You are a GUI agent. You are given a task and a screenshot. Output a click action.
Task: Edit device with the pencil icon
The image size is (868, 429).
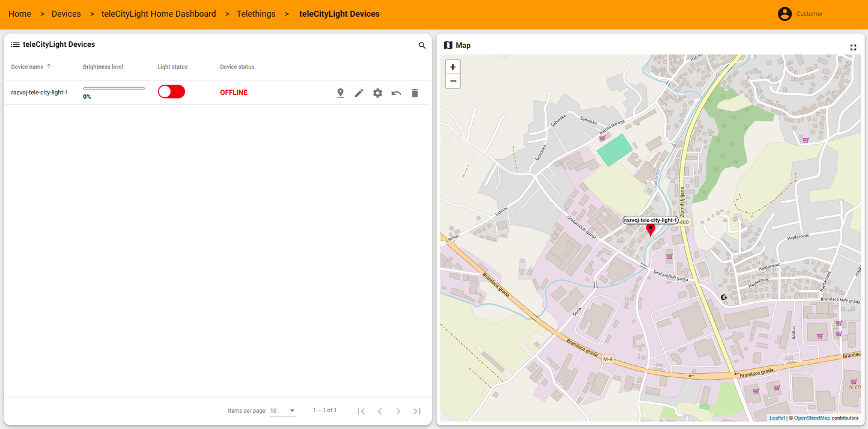coord(359,93)
